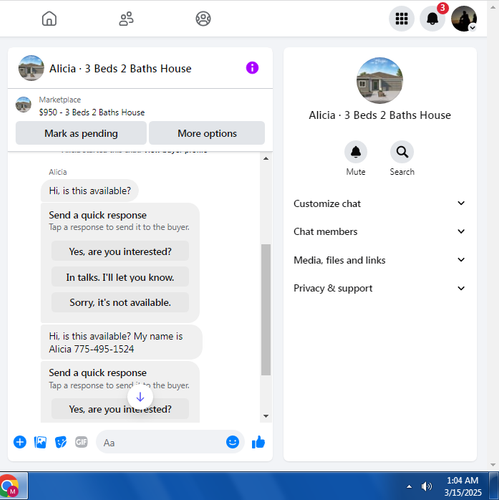Click the message containing 775-495-1524
The image size is (499, 500).
click(x=121, y=342)
